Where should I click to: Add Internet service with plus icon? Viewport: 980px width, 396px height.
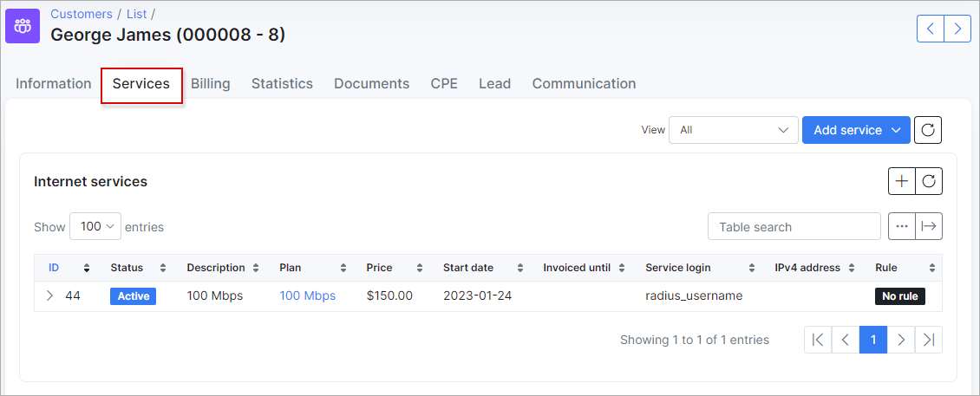click(902, 181)
